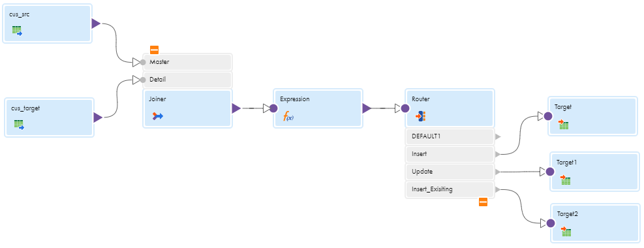Screen dimensions: 644x248
Task: Select the DEFAULT1 output group
Action: 450,137
